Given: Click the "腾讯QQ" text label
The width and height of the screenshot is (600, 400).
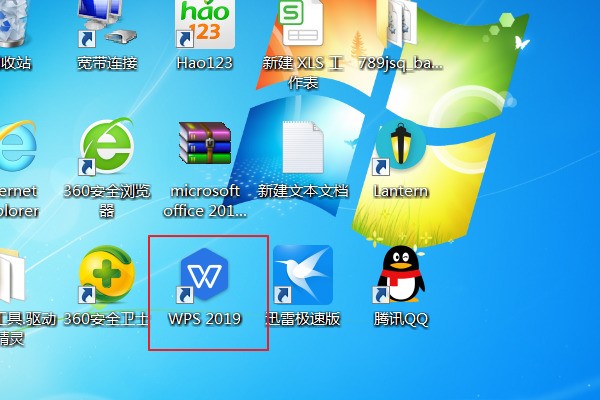Looking at the screenshot, I should pyautogui.click(x=401, y=319).
